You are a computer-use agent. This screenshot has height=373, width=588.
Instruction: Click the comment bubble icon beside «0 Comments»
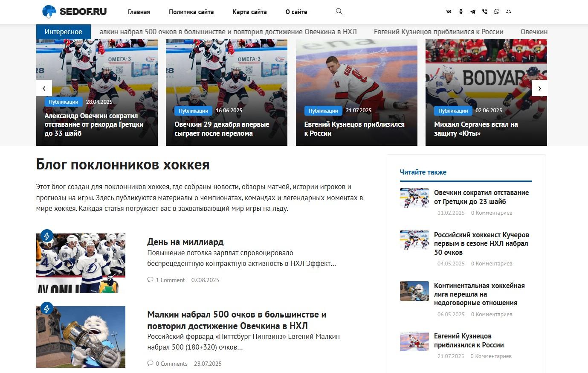coord(150,364)
